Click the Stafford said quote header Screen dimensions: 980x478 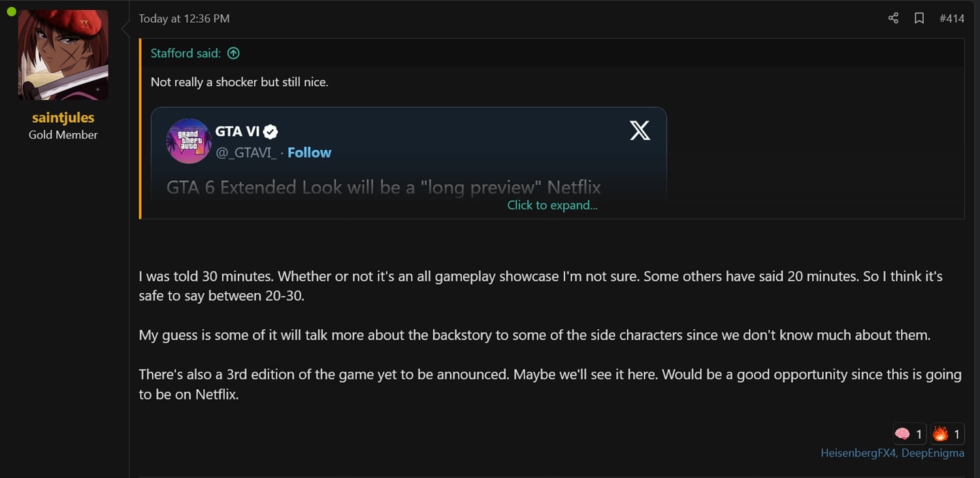[x=186, y=54]
